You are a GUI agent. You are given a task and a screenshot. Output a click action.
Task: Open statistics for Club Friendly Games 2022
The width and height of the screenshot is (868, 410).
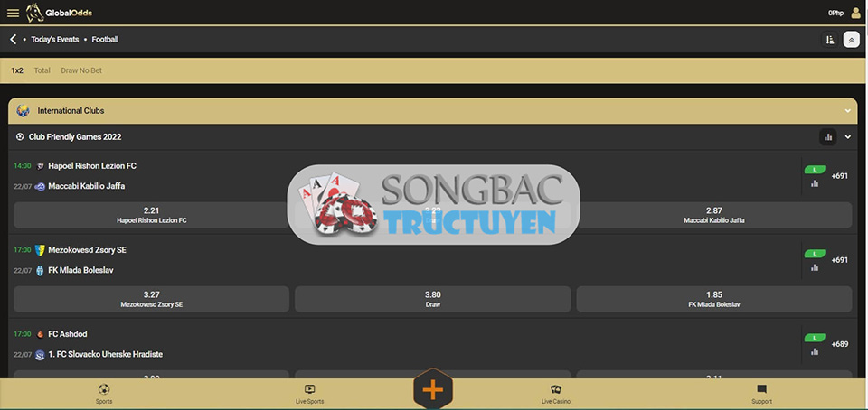pyautogui.click(x=828, y=137)
